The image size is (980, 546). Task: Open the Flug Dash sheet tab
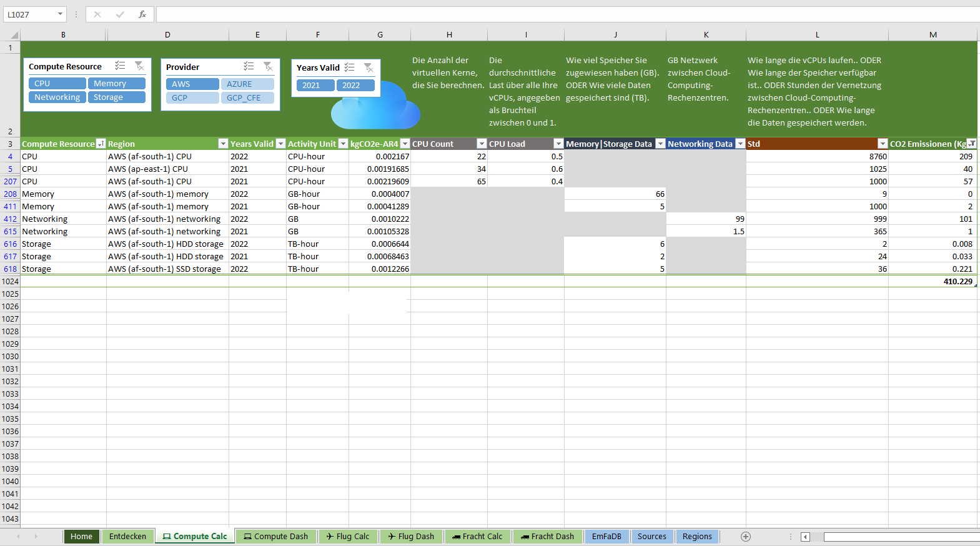pos(411,537)
